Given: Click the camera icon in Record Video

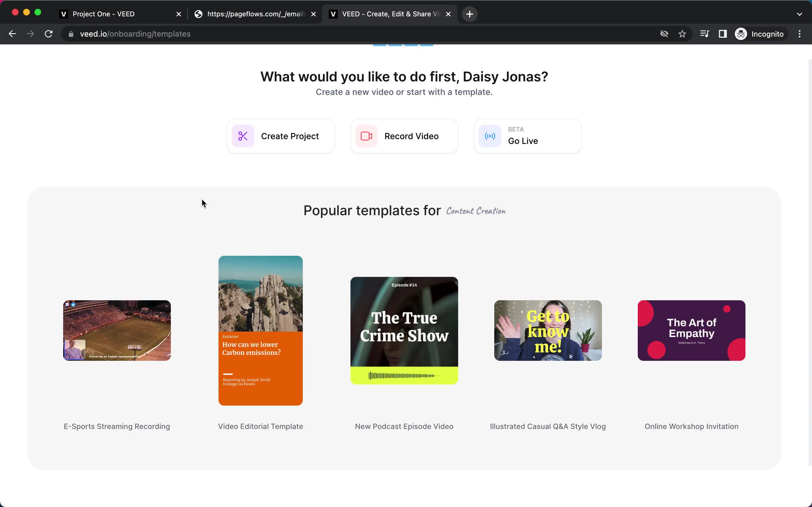Looking at the screenshot, I should point(367,136).
